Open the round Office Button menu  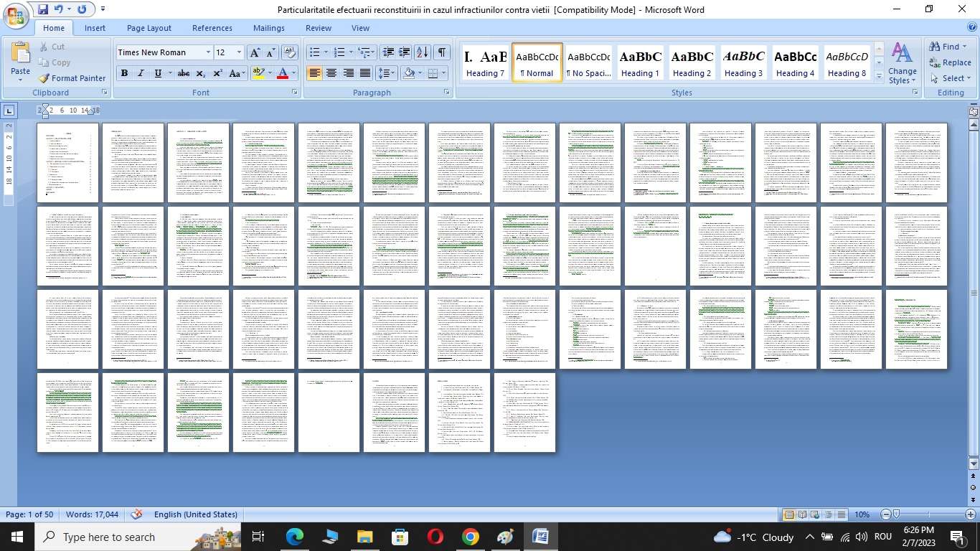(x=15, y=16)
